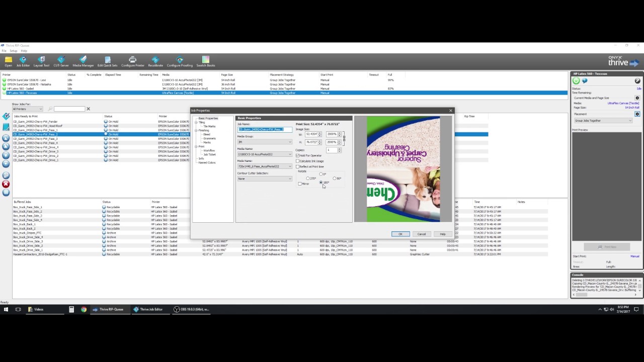
Task: Open Configure Proofing
Action: [180, 61]
